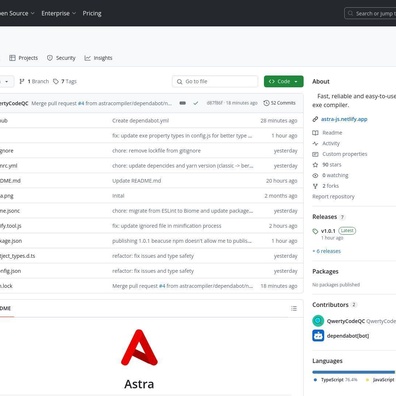Expand commit message ellipsis button
This screenshot has height=396, width=396.
click(x=182, y=103)
